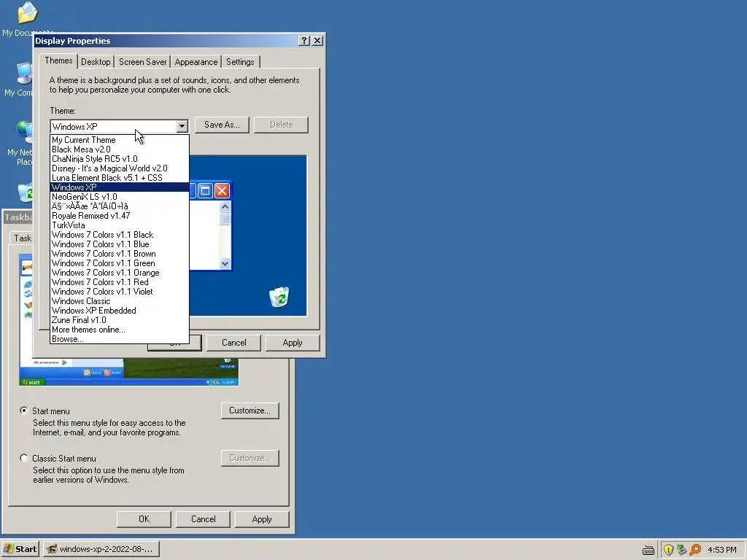Select Windows XP Embedded theme
747x560 pixels.
point(120,311)
